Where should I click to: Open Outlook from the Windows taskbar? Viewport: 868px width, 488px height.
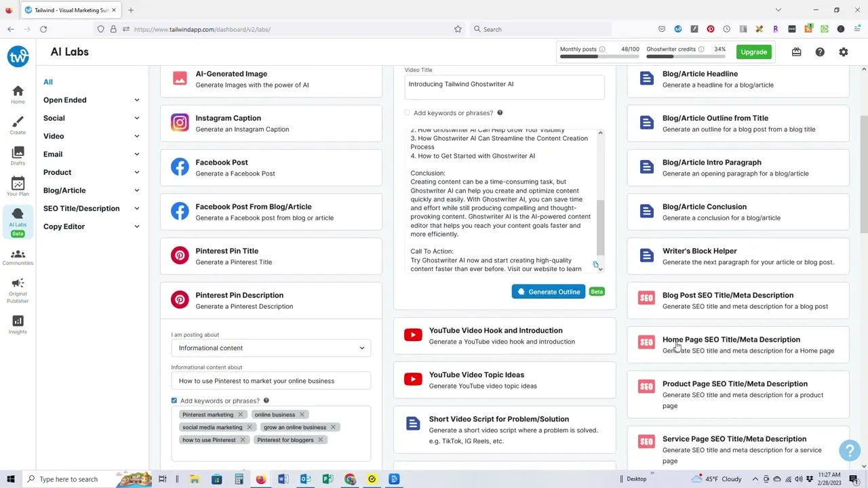click(x=306, y=479)
